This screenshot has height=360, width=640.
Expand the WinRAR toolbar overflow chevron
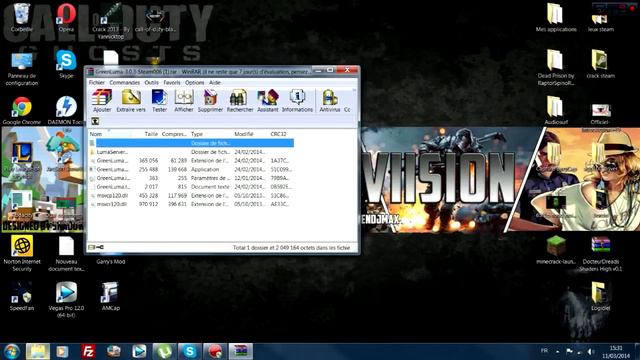pos(354,90)
